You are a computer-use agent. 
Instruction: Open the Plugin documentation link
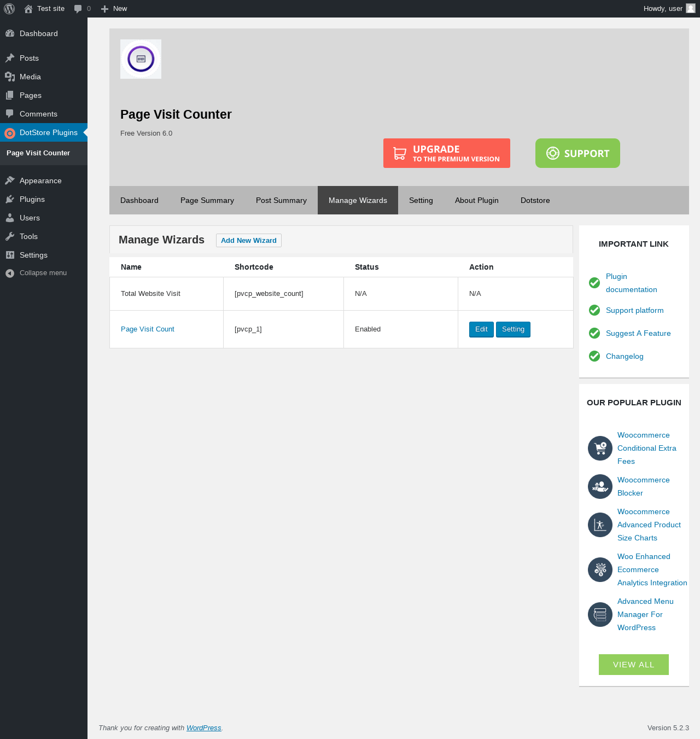(x=632, y=283)
